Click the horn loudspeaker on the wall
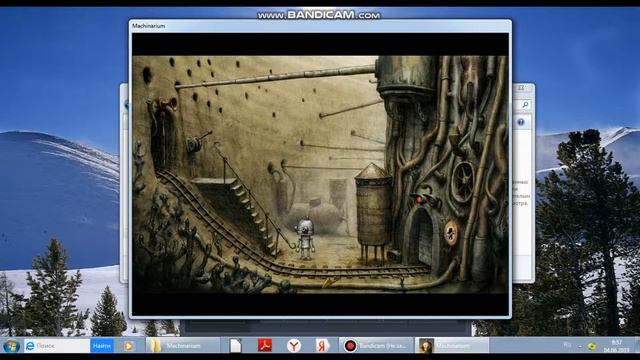The width and height of the screenshot is (640, 360). coord(168,105)
